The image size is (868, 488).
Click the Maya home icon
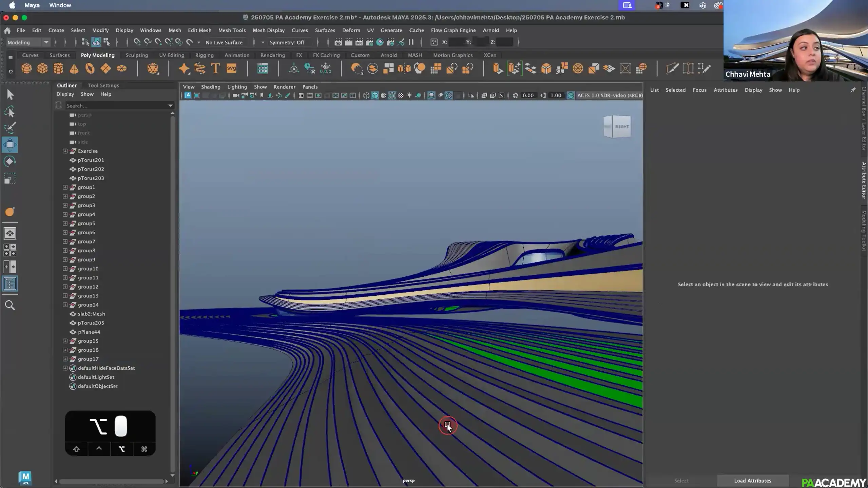[x=7, y=31]
